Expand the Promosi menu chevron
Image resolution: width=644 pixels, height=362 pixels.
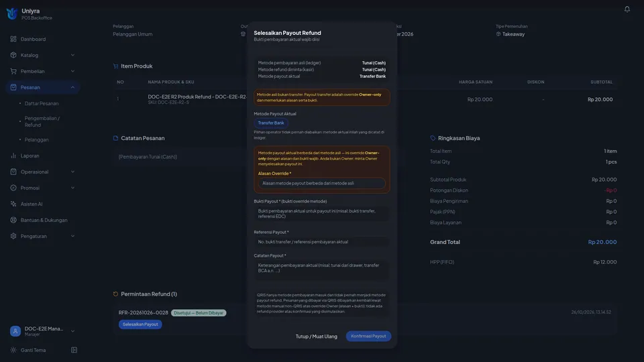click(72, 188)
